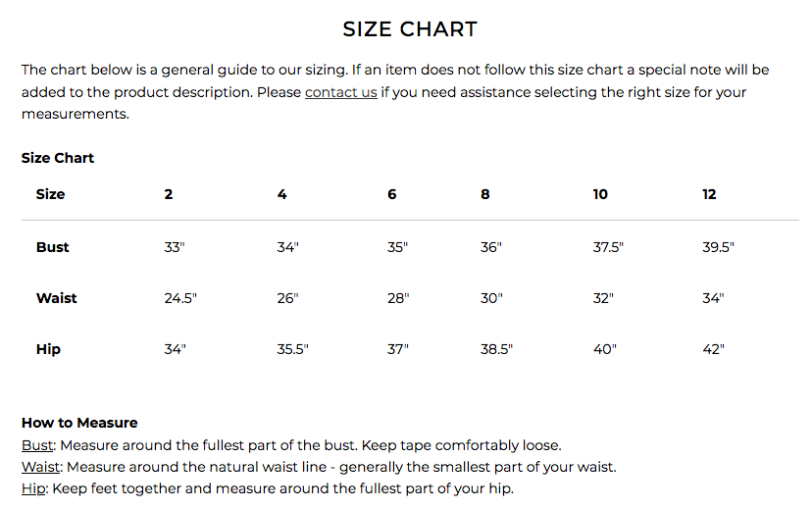Click the Bust row label
The width and height of the screenshot is (812, 510).
click(53, 247)
